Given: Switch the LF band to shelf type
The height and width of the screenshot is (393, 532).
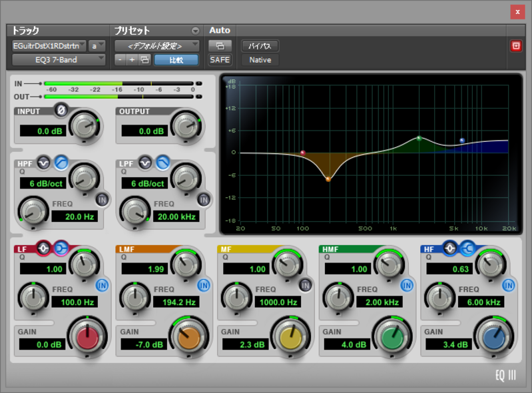Looking at the screenshot, I should click(x=60, y=248).
